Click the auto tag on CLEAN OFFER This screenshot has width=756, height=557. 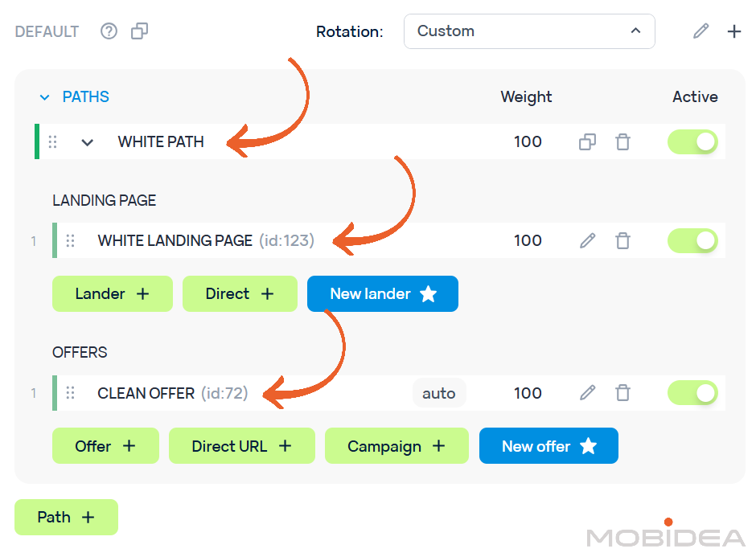(439, 393)
